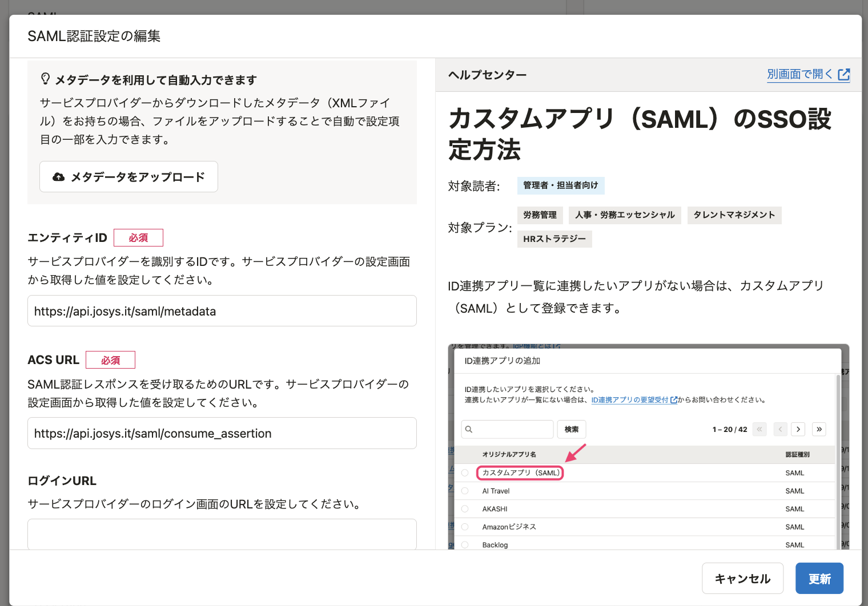Click the 更新 button to save
Viewport: 868px width, 606px height.
tap(819, 579)
